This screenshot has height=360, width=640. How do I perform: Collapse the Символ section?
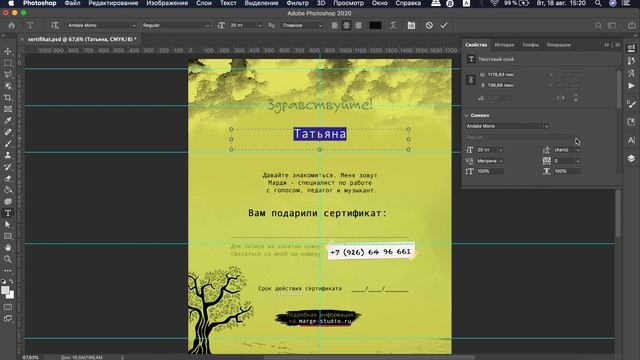467,116
